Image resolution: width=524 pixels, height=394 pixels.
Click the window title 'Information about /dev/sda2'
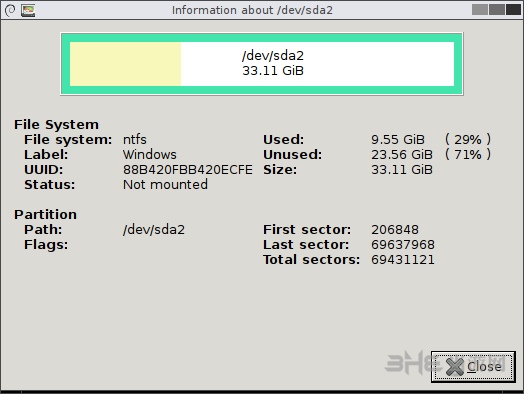(x=252, y=10)
